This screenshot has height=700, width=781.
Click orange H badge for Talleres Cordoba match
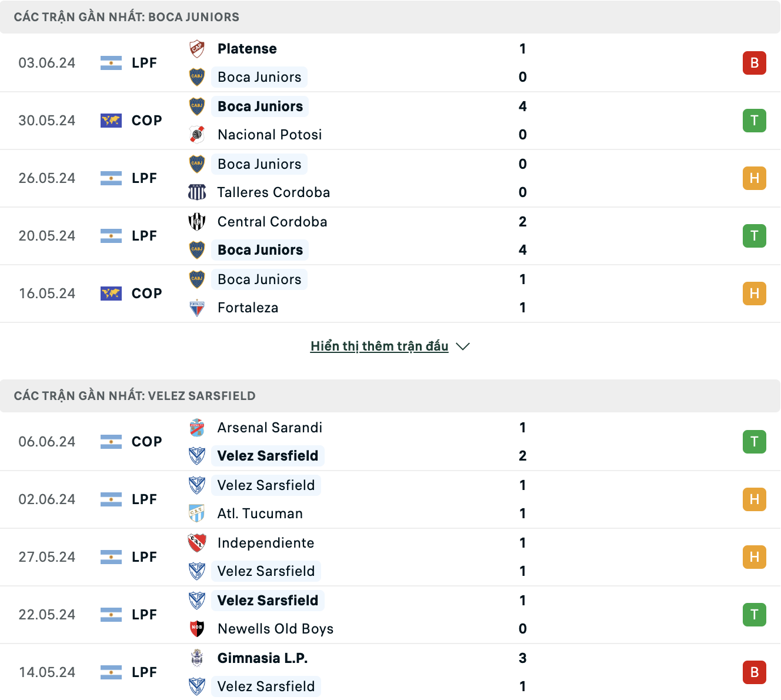755,178
